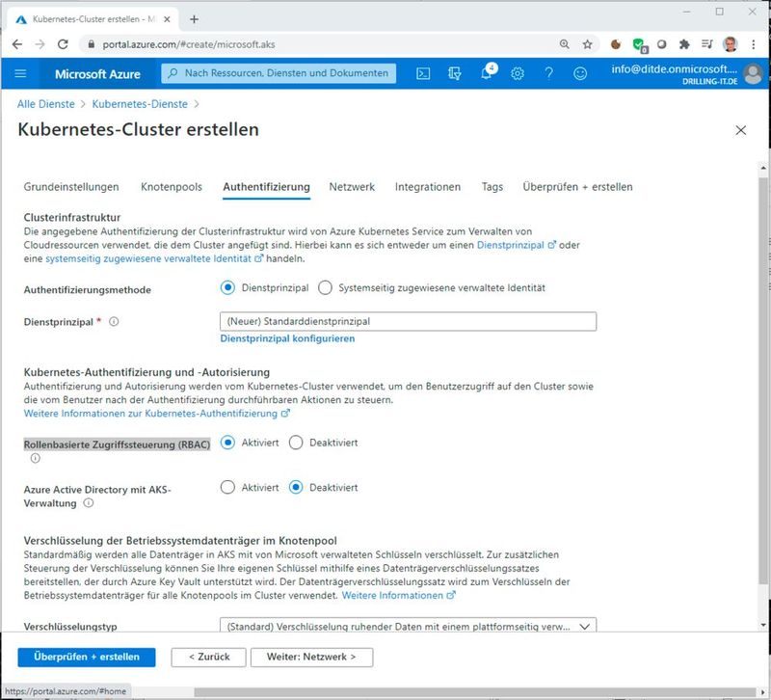This screenshot has width=771, height=700.
Task: Click the < Zurück button
Action: point(208,658)
